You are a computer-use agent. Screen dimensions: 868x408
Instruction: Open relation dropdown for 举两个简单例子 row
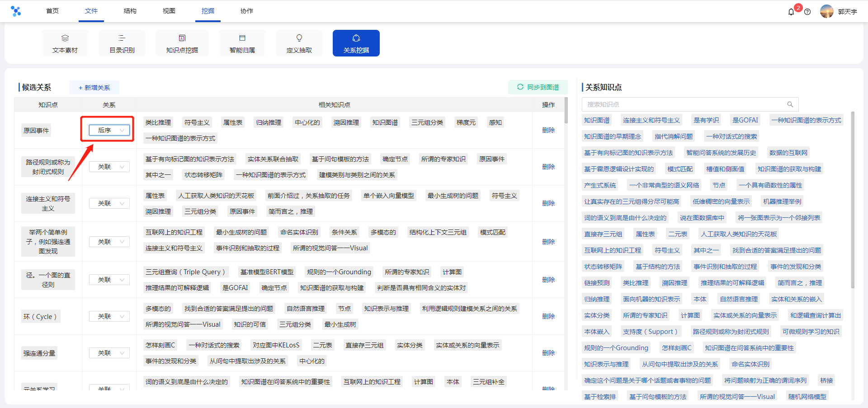click(x=109, y=242)
